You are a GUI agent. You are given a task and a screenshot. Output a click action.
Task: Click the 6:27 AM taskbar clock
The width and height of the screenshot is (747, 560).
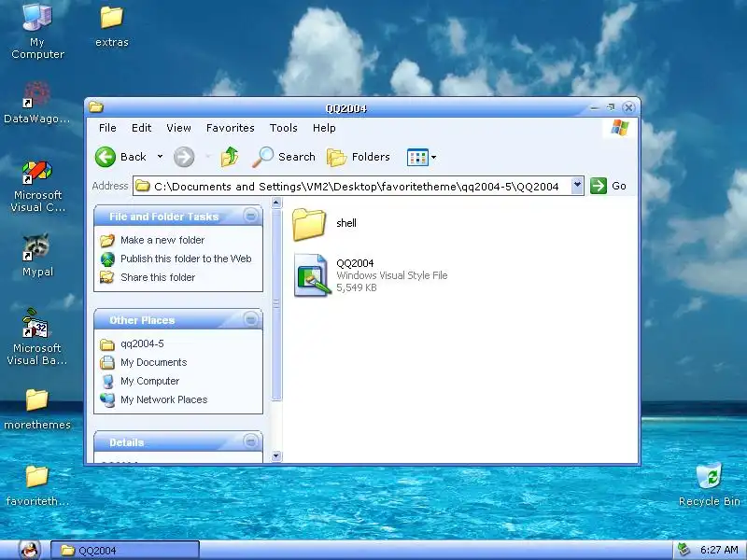[x=719, y=550]
